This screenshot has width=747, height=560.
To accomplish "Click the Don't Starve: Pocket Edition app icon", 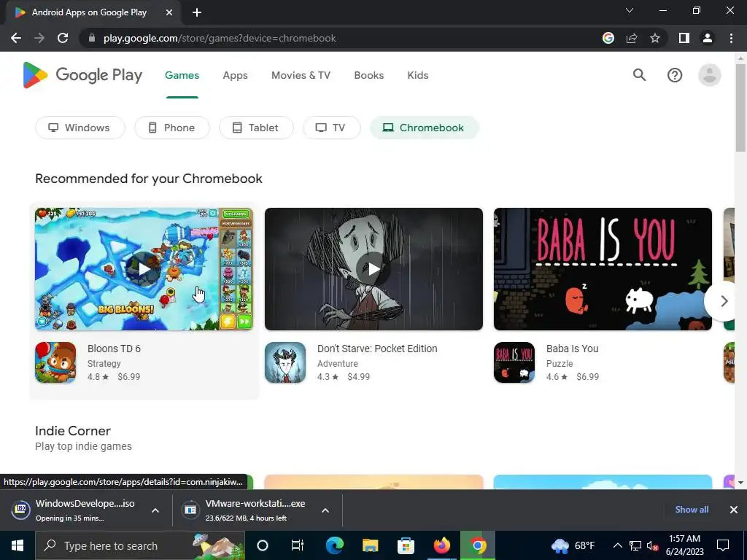I will 285,362.
